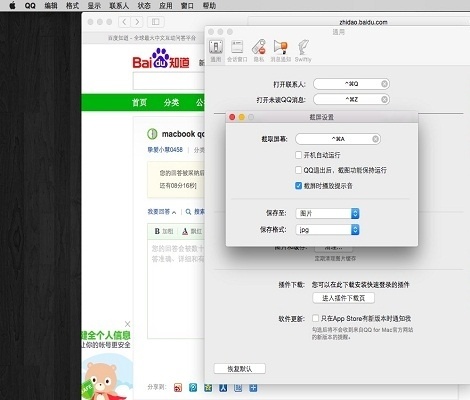This screenshot has height=400, width=470.
Task: Open the 窗口 menu
Action: [187, 5]
